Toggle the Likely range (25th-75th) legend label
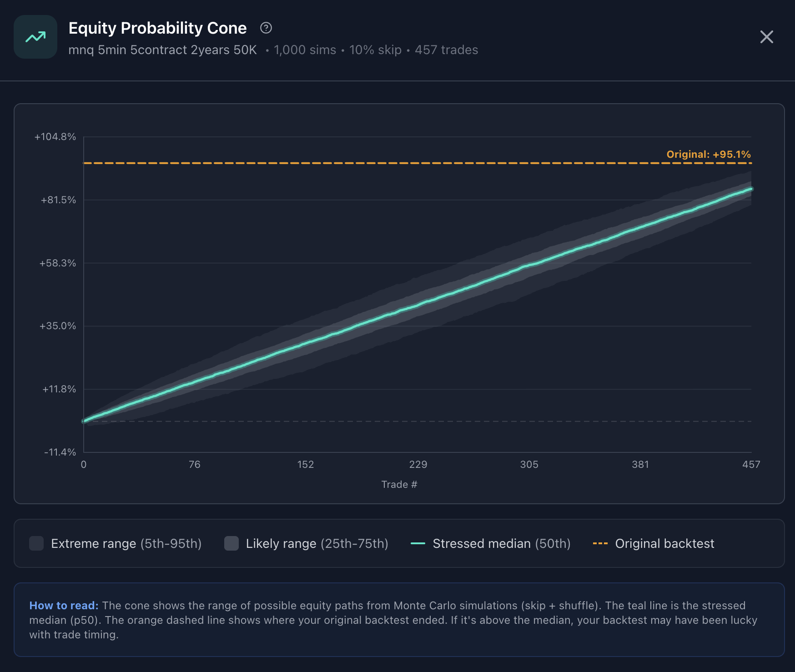 (x=317, y=543)
